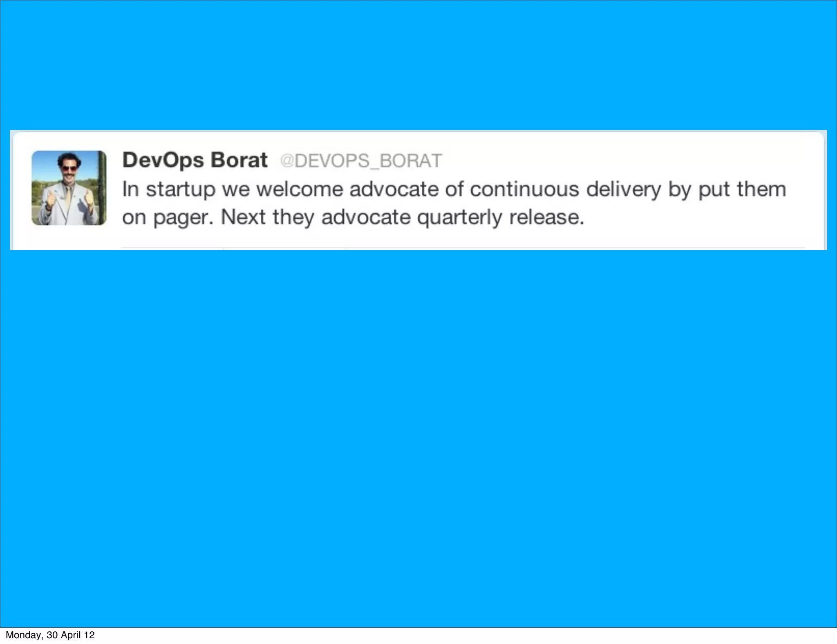837x644 pixels.
Task: Click the blue slide background above the tweet
Action: [418, 65]
